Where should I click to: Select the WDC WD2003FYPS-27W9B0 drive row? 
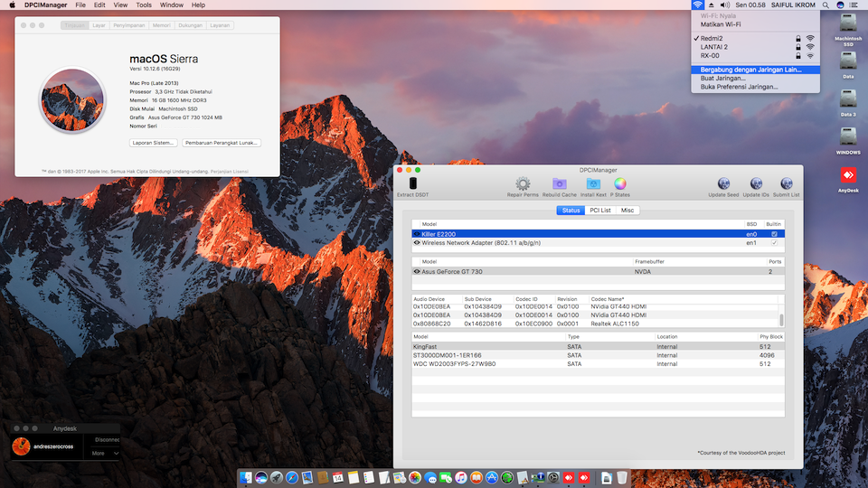click(598, 364)
